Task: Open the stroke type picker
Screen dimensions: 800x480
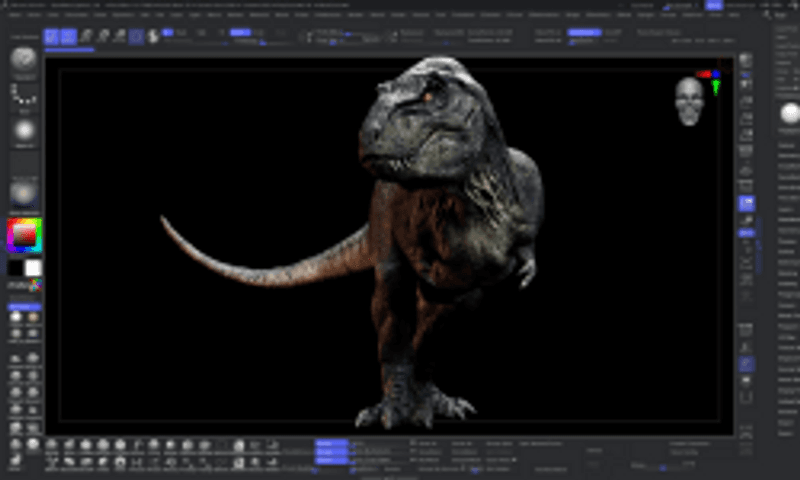Action: pyautogui.click(x=24, y=95)
